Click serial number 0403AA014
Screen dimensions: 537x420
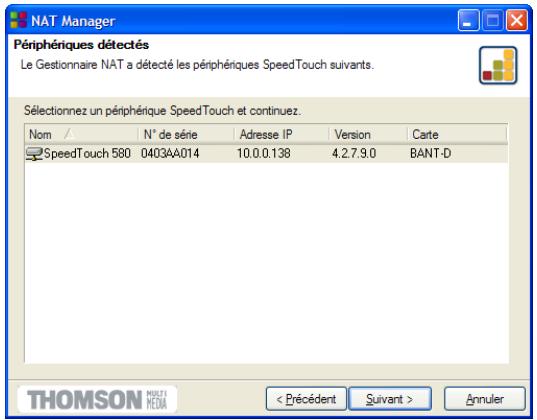pos(170,153)
